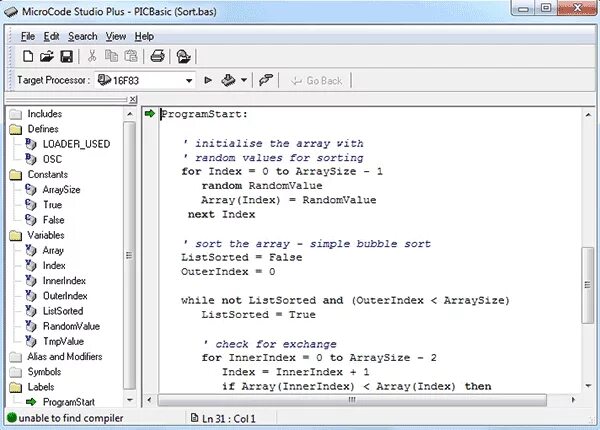Click the toolbar icon right of Print
600x430 pixels.
pos(183,57)
